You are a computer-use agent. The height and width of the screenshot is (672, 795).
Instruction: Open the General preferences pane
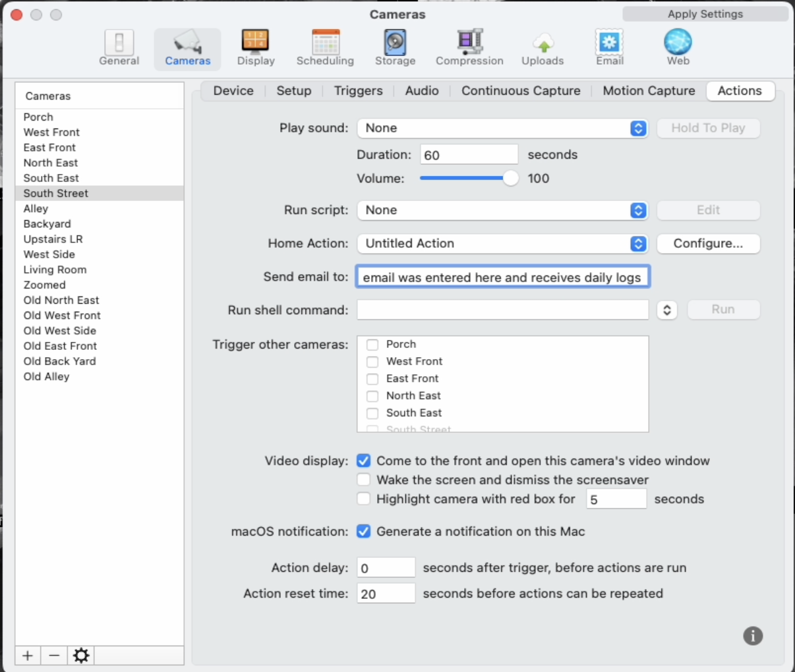point(119,48)
